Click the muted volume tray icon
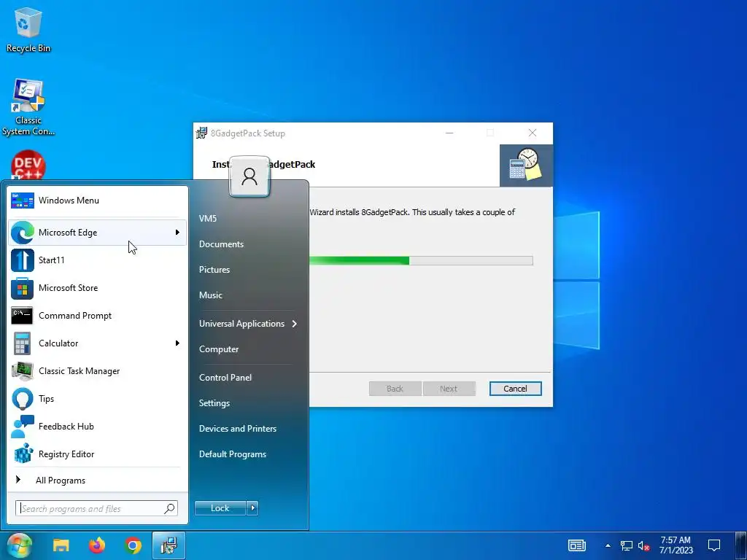Screen dimensions: 747x560 pos(643,545)
